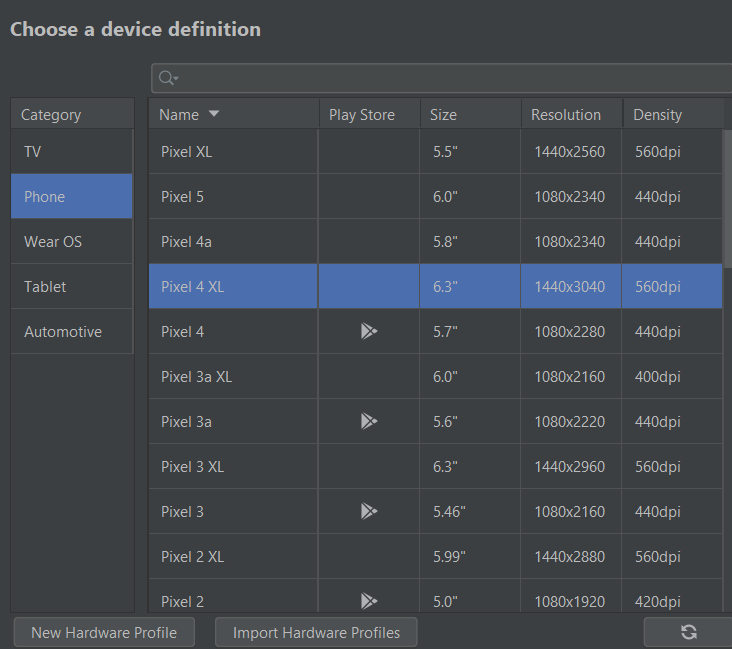Click the Play Store icon for Pixel 3a
Screen dimensions: 732x649
pyautogui.click(x=369, y=421)
